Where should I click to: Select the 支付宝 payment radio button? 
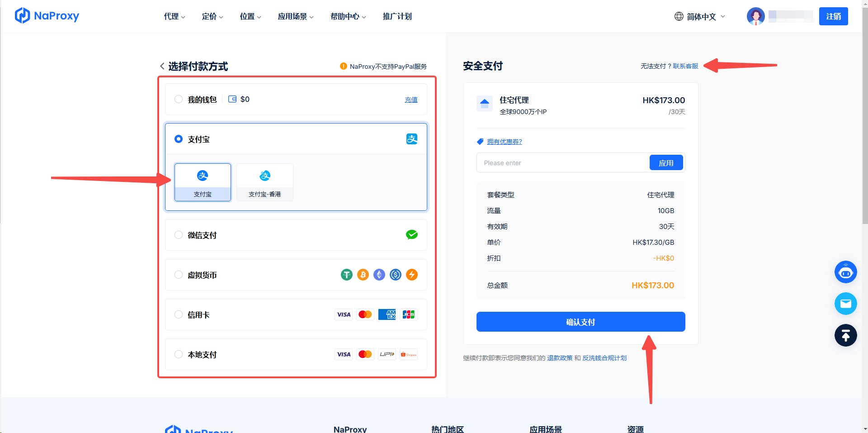(179, 139)
